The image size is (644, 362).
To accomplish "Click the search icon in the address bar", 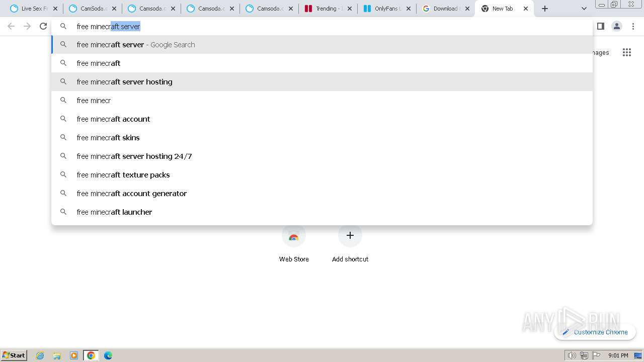I will [x=63, y=26].
